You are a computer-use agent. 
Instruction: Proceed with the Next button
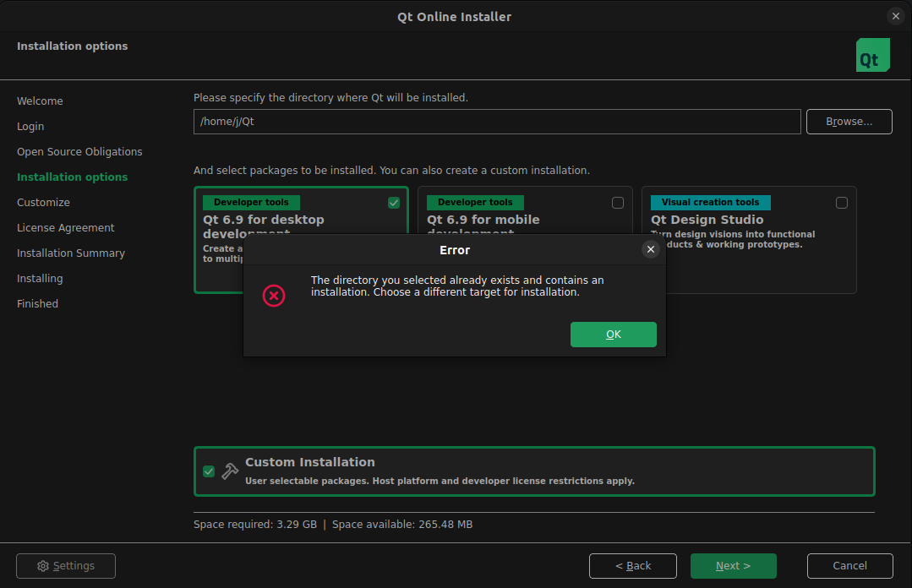pyautogui.click(x=733, y=566)
